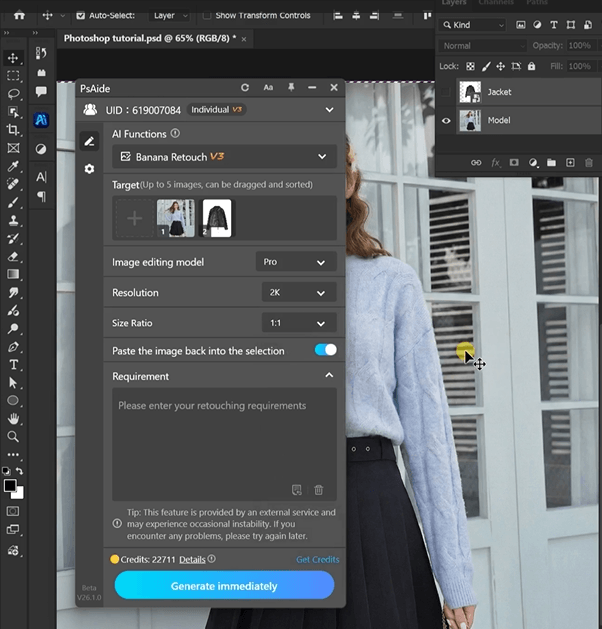This screenshot has height=629, width=602.
Task: Select the Frame tool
Action: pyautogui.click(x=13, y=148)
